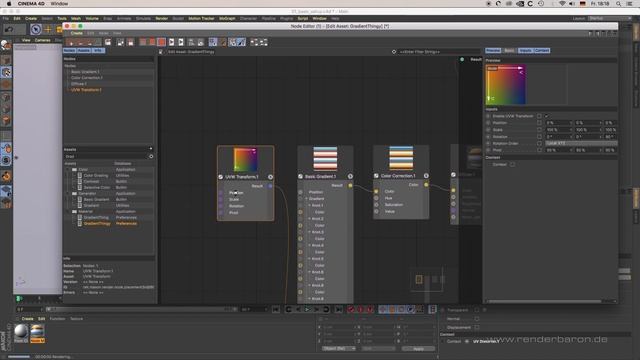Toggle the Displacement checkbox
Screen dimensions: 640x360
[477, 327]
